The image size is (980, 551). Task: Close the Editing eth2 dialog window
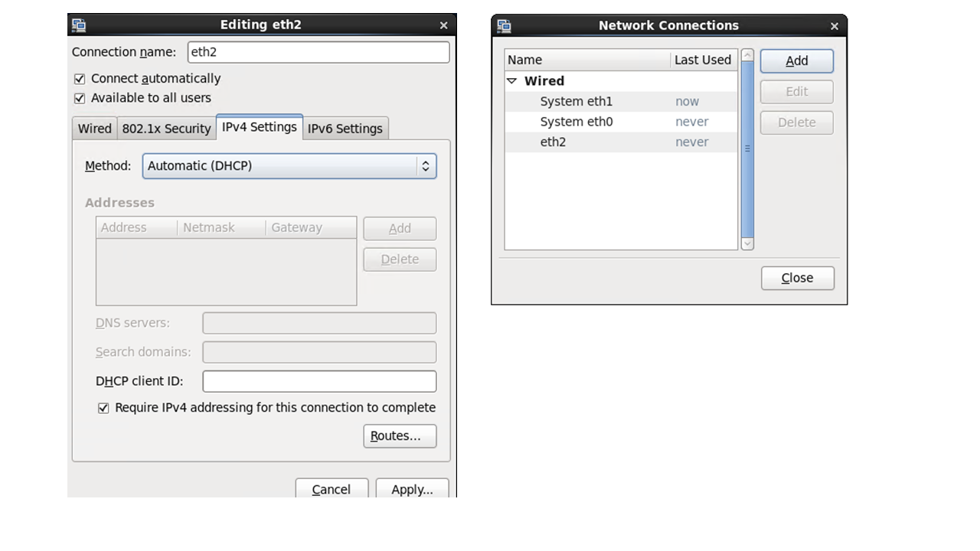pos(443,25)
